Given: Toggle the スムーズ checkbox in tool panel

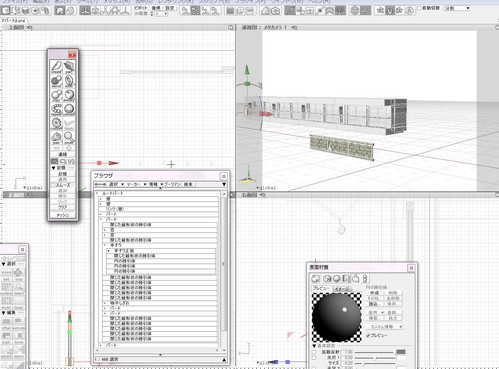Looking at the screenshot, I should coord(53,185).
